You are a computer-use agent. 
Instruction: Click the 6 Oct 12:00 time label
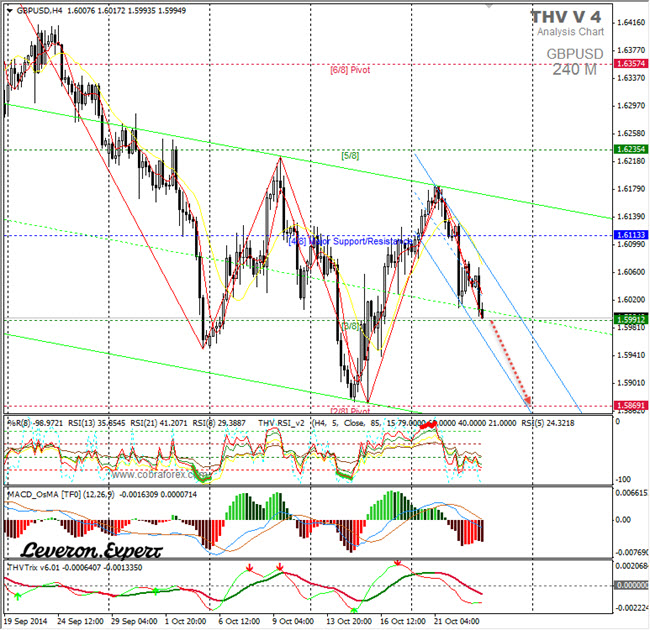[239, 621]
